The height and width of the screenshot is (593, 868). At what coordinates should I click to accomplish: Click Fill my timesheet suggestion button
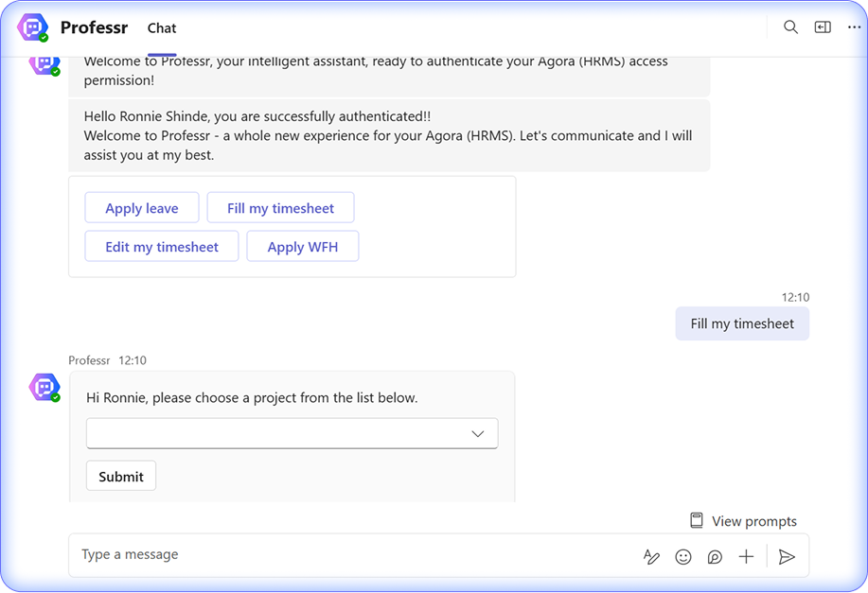point(281,208)
